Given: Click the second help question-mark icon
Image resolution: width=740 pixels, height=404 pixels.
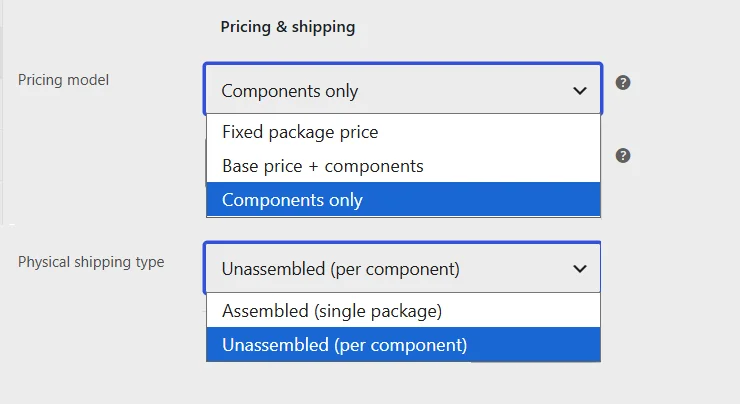Looking at the screenshot, I should [623, 155].
